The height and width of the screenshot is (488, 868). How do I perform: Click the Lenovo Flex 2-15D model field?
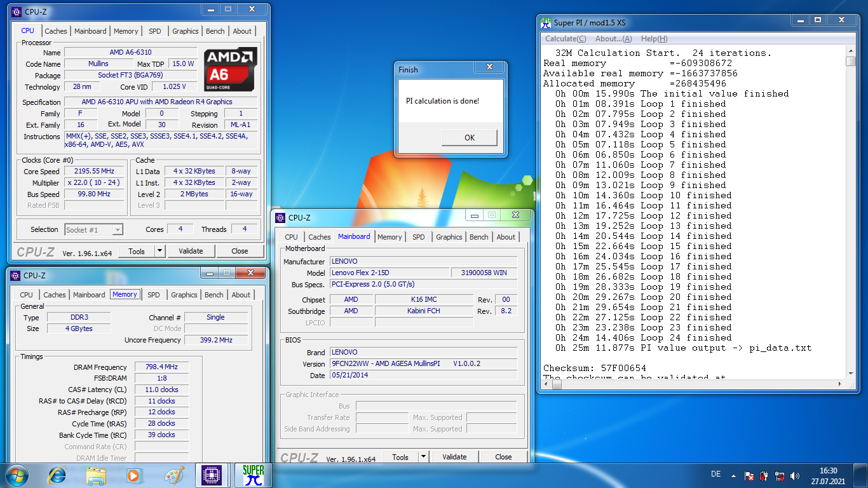388,273
